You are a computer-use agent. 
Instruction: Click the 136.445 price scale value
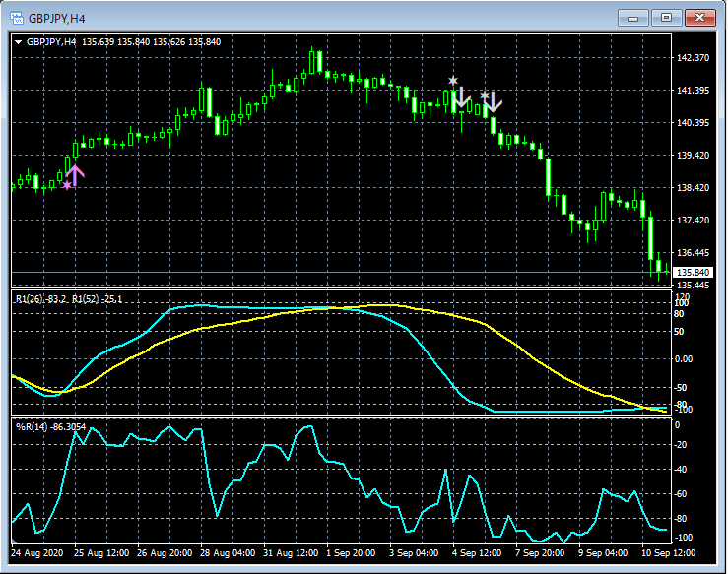pyautogui.click(x=693, y=252)
